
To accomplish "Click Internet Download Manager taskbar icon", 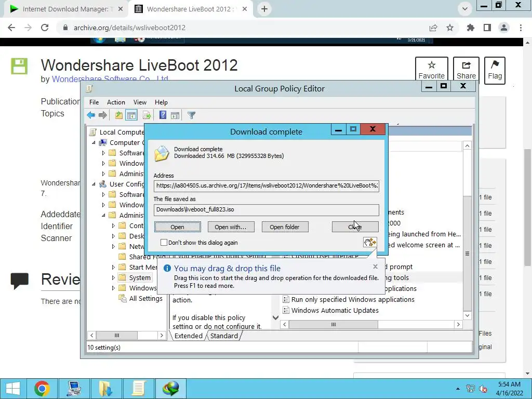I will [x=170, y=389].
